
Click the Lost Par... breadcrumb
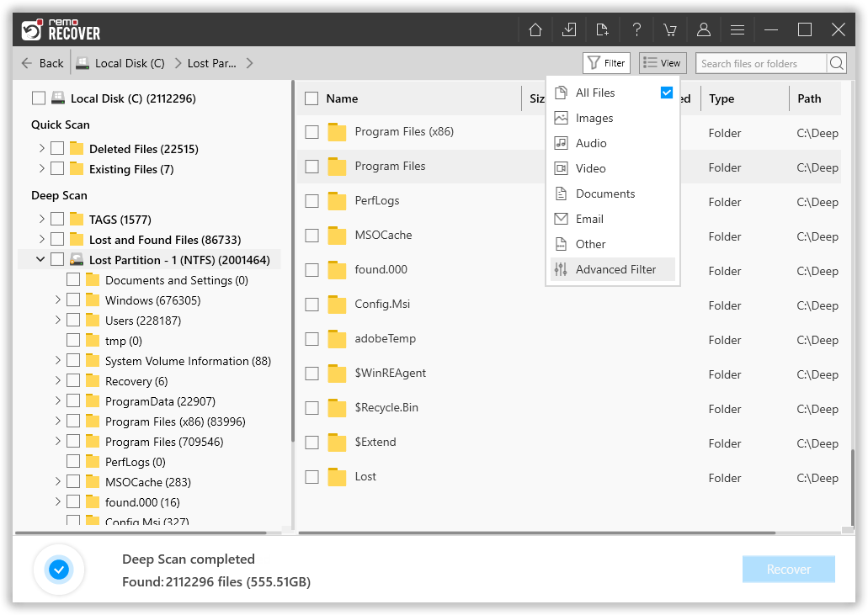211,63
